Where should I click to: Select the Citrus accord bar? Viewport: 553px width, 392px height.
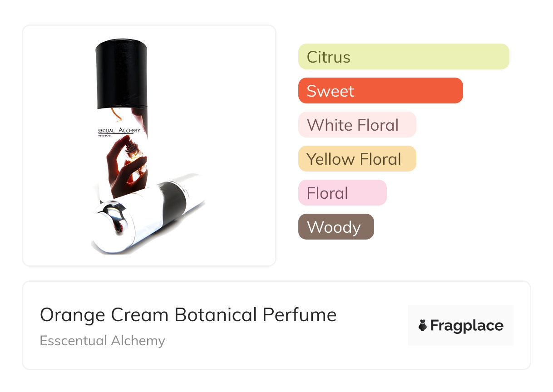403,57
